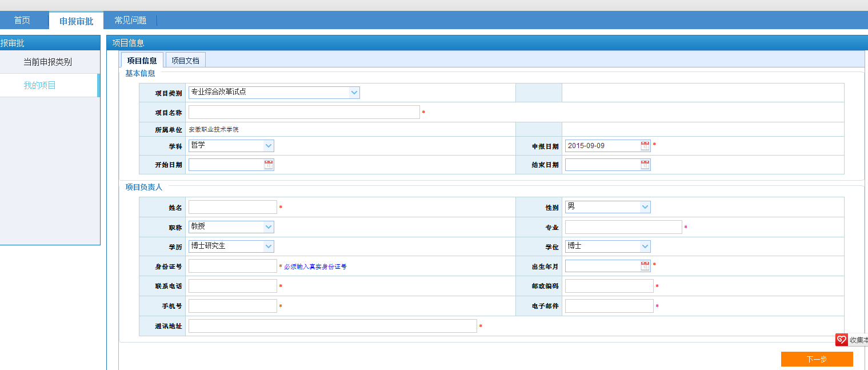Expand the 项目类别 dropdown
This screenshot has height=370, width=868.
pyautogui.click(x=354, y=93)
